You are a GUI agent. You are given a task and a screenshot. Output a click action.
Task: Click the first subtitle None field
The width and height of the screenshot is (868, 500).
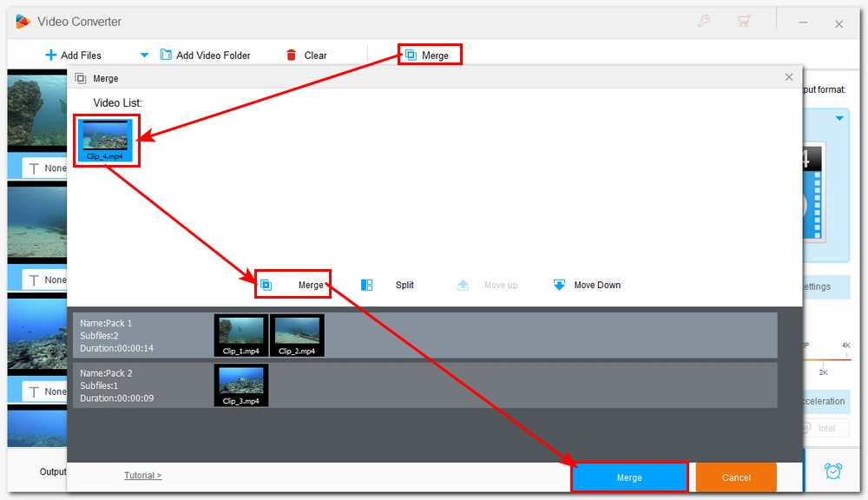pyautogui.click(x=45, y=168)
